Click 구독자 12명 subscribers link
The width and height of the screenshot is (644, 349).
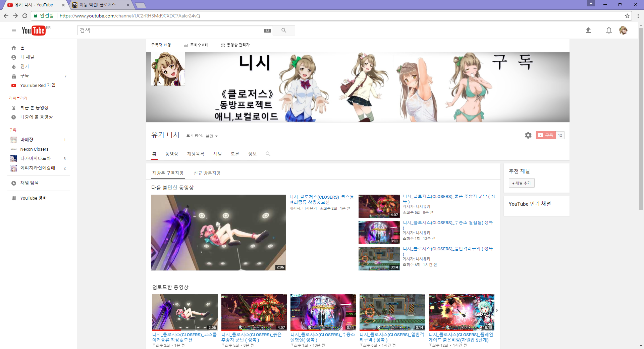tap(161, 45)
